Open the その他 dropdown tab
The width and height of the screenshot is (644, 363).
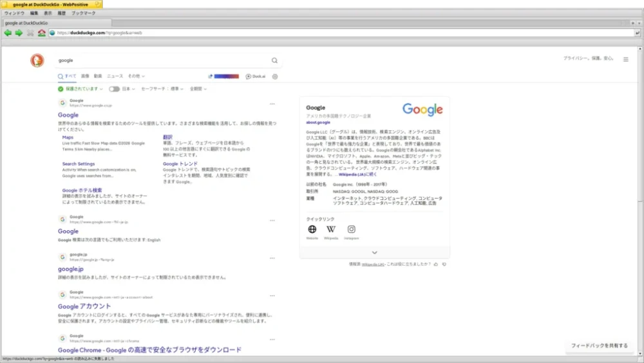[x=136, y=76]
